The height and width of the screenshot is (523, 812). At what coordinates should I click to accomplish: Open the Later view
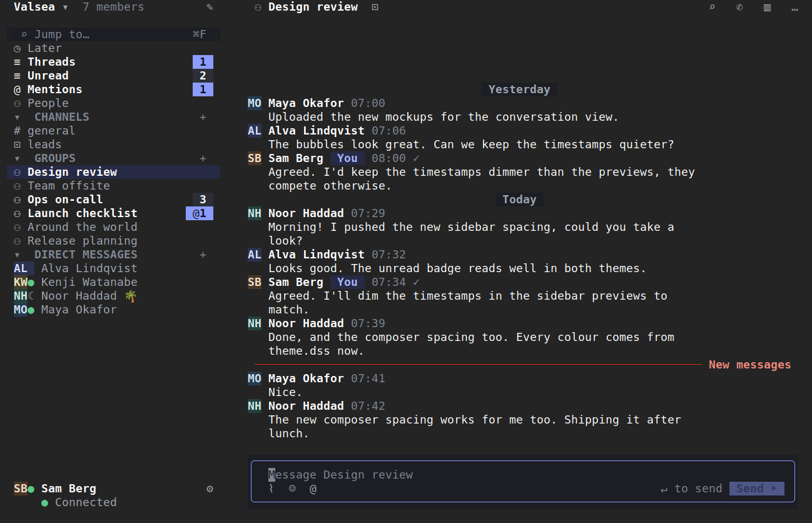(113, 48)
